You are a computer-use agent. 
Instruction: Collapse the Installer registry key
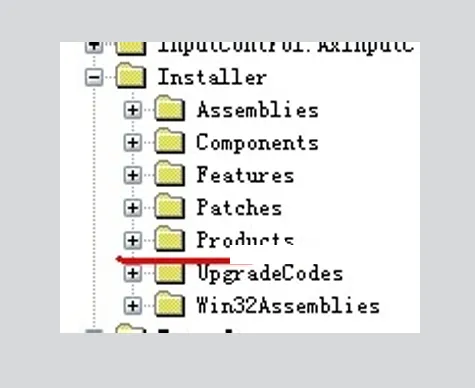pyautogui.click(x=94, y=78)
